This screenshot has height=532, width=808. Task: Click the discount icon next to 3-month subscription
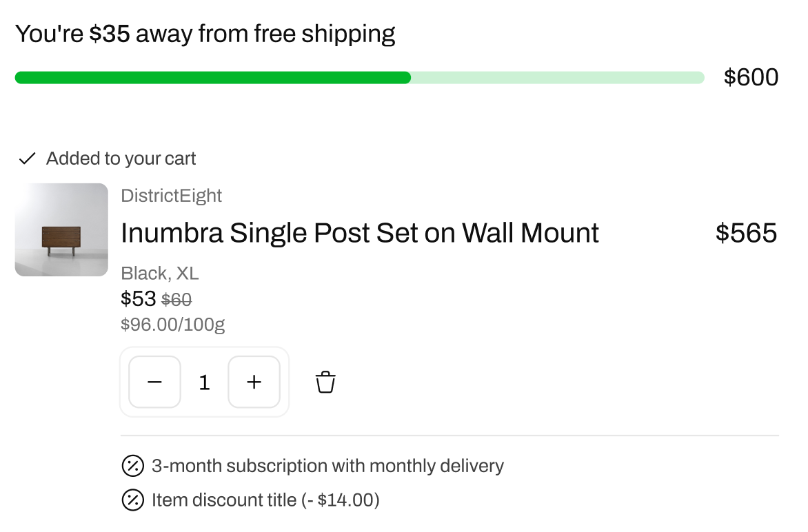point(132,467)
